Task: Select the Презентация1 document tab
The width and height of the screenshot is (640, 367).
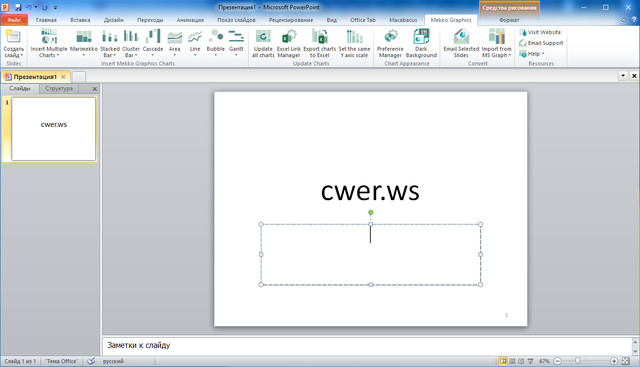Action: pyautogui.click(x=35, y=76)
